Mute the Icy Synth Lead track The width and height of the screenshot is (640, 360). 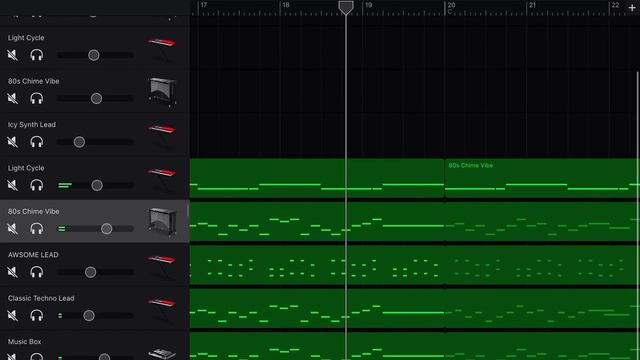point(13,142)
